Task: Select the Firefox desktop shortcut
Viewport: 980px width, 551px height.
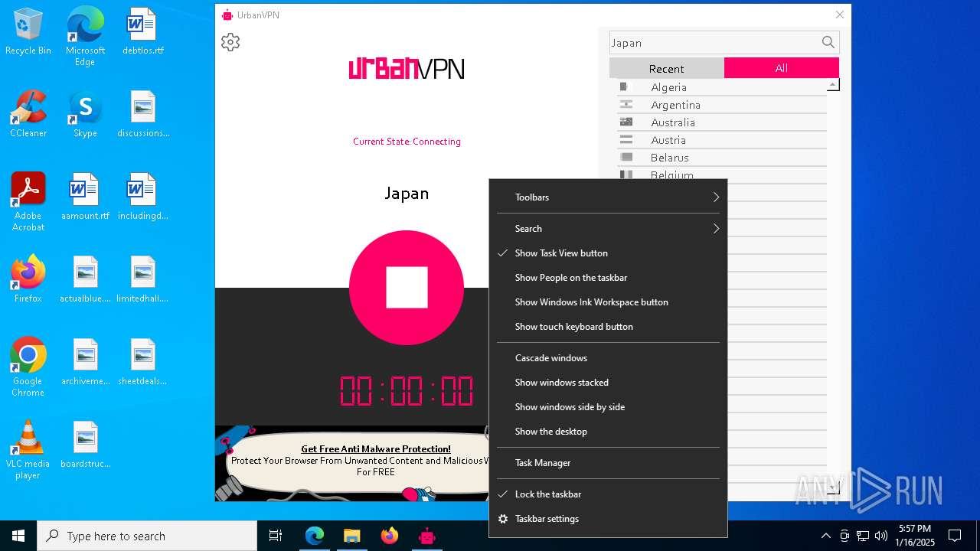Action: click(x=28, y=279)
